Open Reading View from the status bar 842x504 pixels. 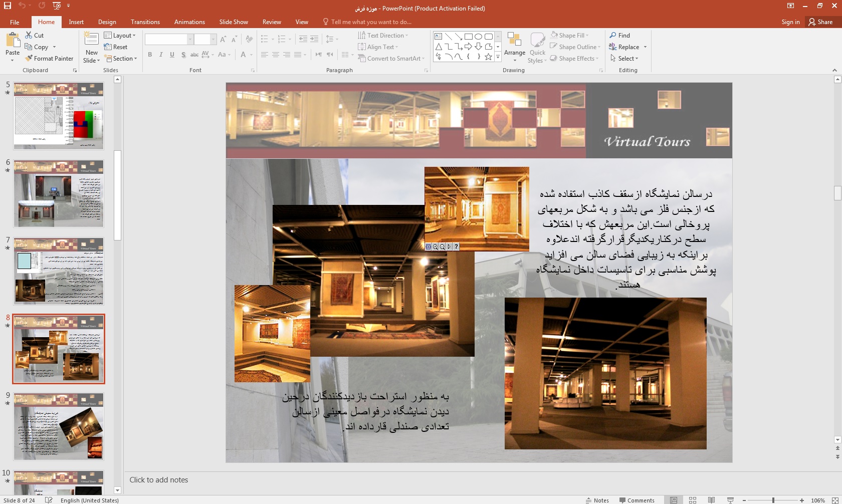point(711,500)
